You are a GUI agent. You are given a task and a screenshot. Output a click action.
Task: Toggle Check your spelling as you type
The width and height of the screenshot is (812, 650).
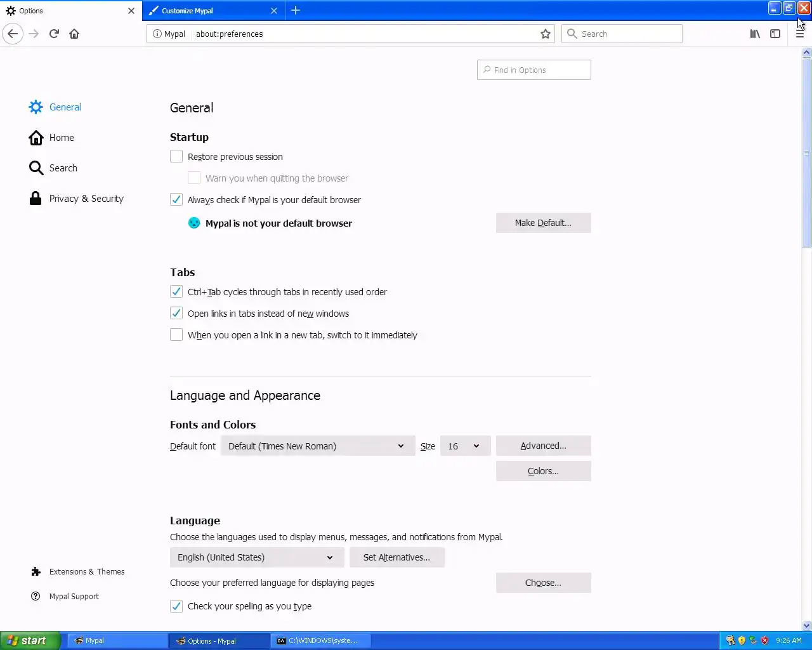click(x=176, y=606)
